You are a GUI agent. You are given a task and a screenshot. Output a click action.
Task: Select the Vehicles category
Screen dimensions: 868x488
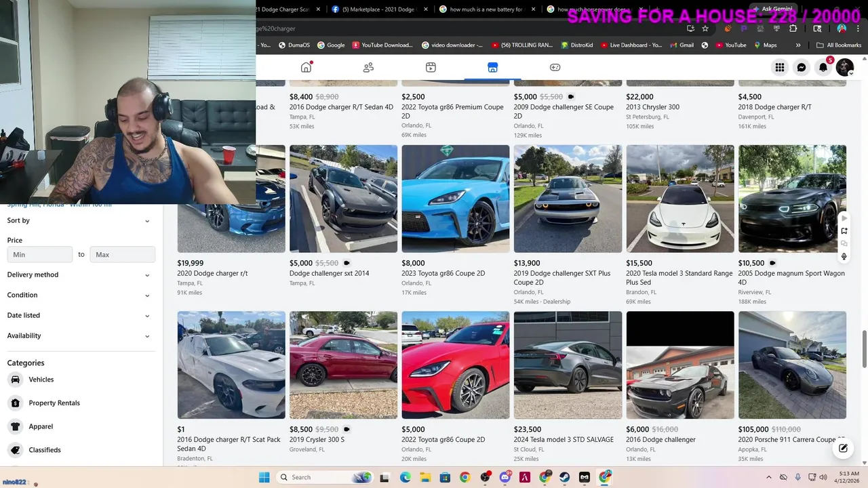80,380
